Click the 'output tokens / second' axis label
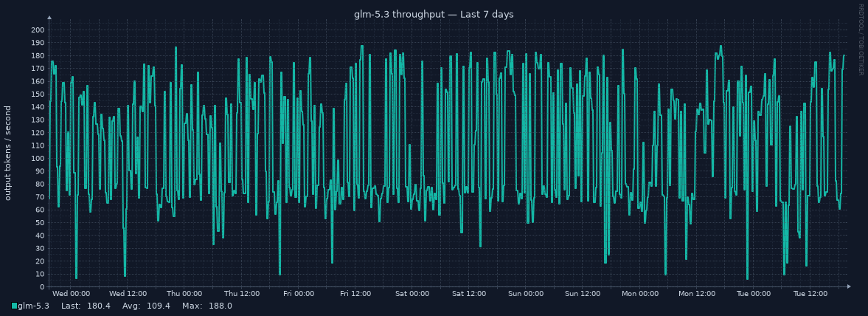The height and width of the screenshot is (316, 868). pyautogui.click(x=8, y=152)
